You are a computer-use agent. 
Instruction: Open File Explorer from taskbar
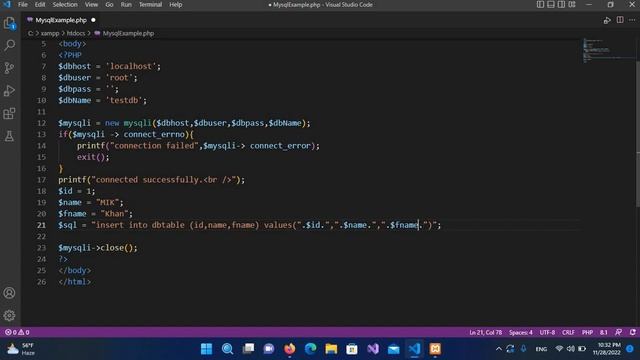tap(331, 349)
